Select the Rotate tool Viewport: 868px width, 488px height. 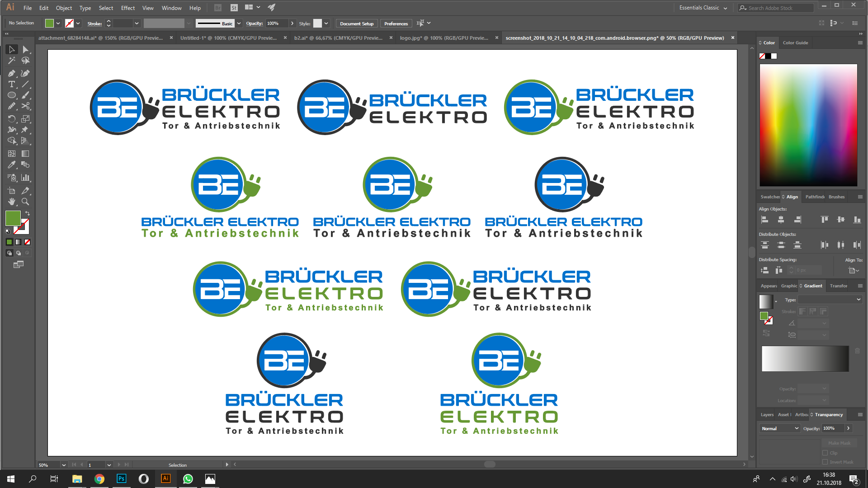[12, 119]
